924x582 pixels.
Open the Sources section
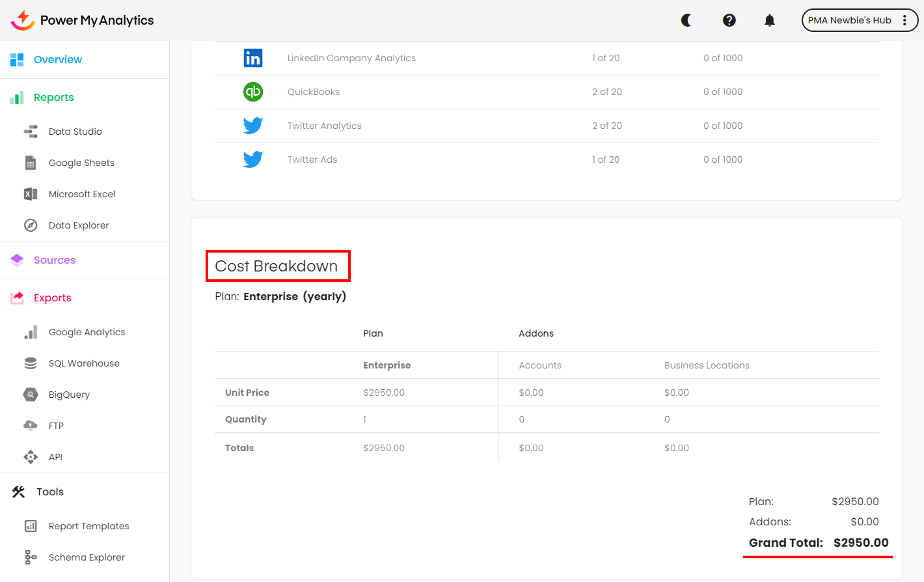click(54, 260)
